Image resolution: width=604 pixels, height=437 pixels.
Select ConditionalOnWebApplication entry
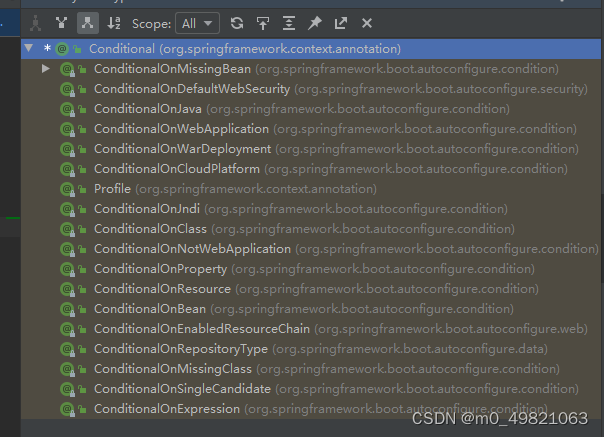click(x=311, y=129)
